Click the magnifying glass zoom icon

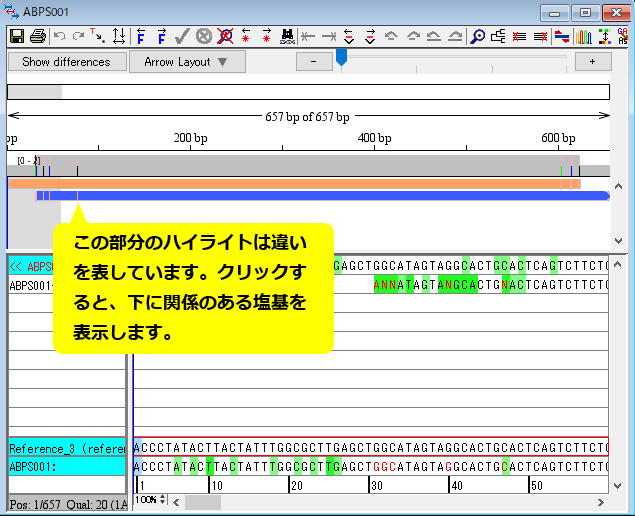tap(478, 37)
